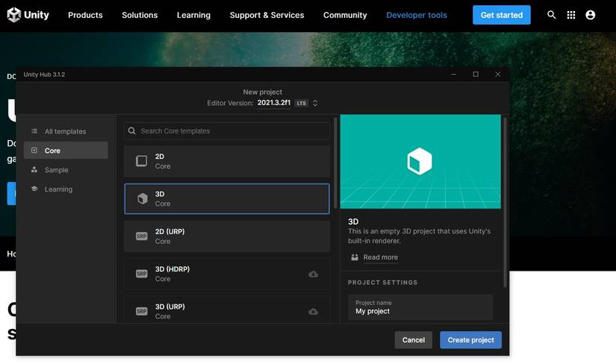The width and height of the screenshot is (616, 364).
Task: Click the LTS badge beside editor version
Action: click(x=302, y=103)
